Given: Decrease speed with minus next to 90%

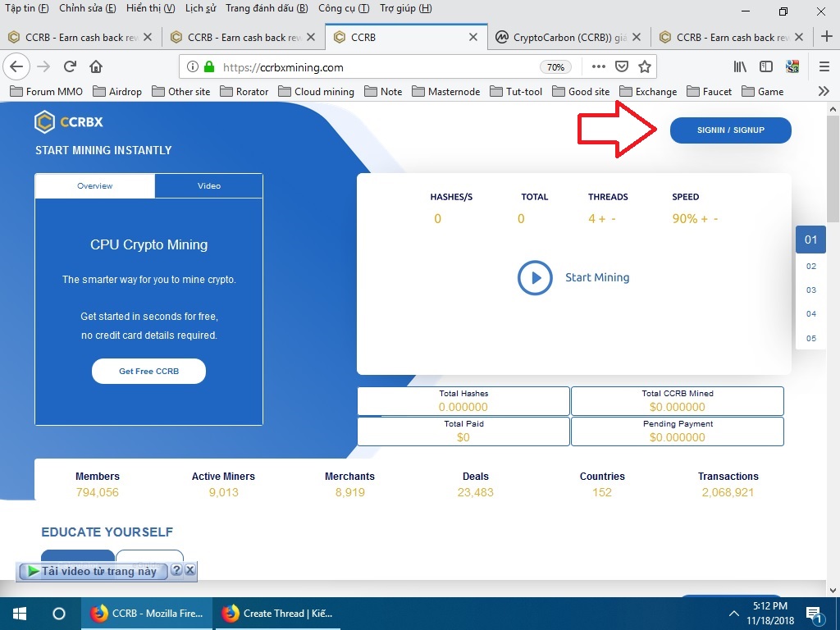Looking at the screenshot, I should click(x=715, y=218).
